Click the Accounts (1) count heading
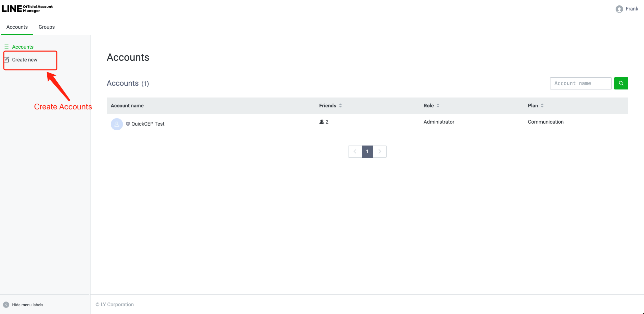Image resolution: width=644 pixels, height=314 pixels. (x=128, y=83)
